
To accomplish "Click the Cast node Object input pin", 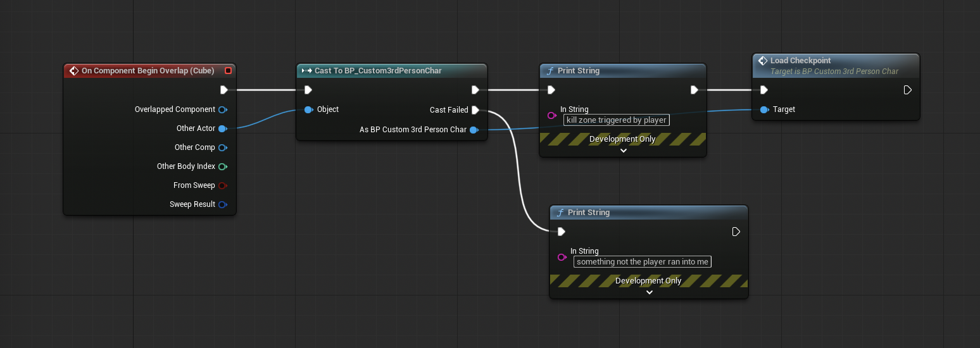I will coord(308,109).
